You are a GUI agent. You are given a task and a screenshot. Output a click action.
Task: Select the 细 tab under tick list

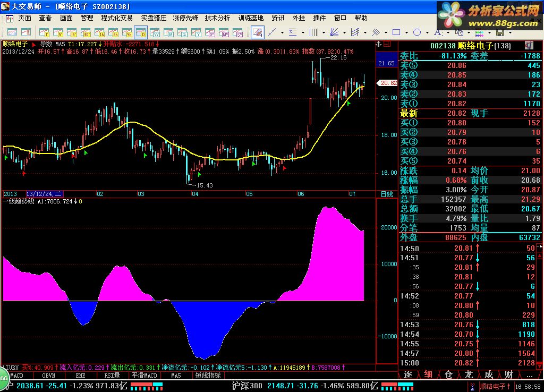coord(428,374)
